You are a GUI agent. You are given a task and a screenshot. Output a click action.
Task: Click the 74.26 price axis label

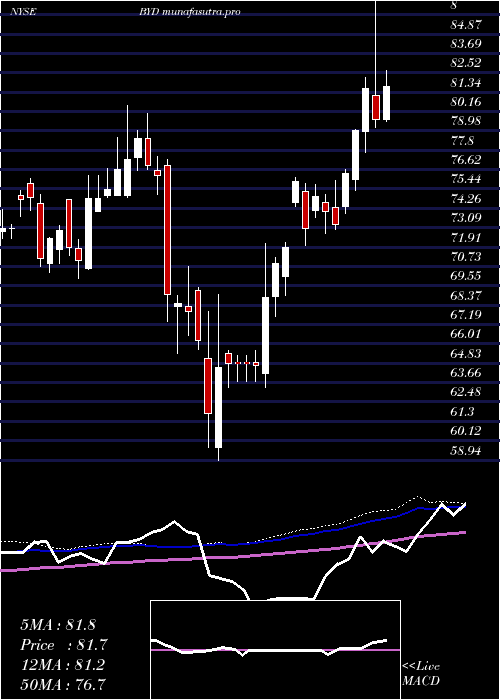click(466, 199)
